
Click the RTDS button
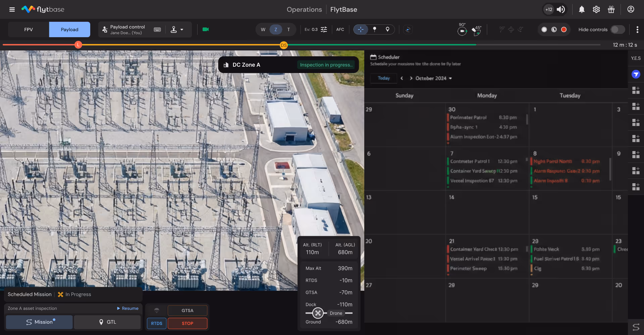[x=157, y=323]
